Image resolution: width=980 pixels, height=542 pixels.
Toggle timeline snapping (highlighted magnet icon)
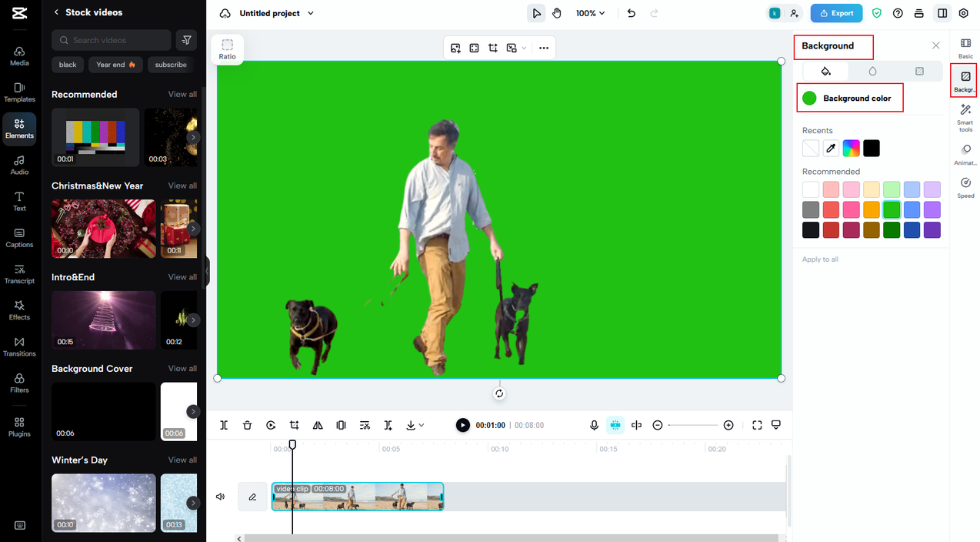point(615,425)
